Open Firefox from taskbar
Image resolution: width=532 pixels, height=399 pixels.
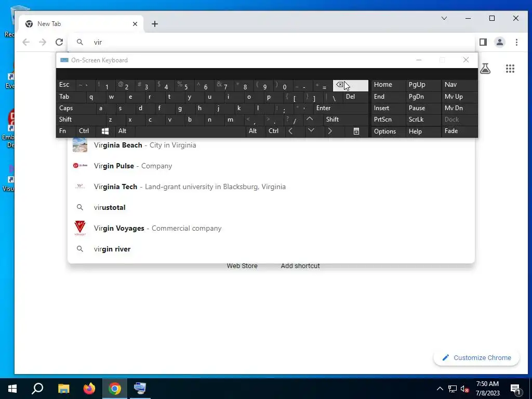click(x=89, y=389)
